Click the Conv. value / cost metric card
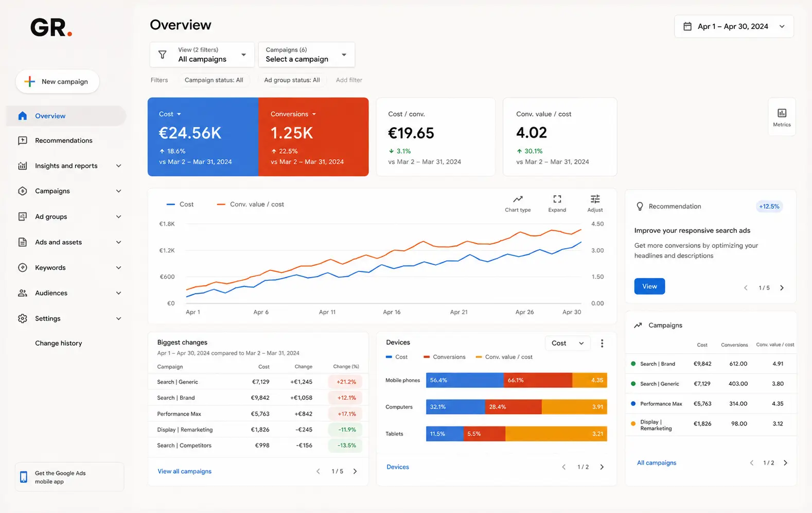 click(x=560, y=137)
